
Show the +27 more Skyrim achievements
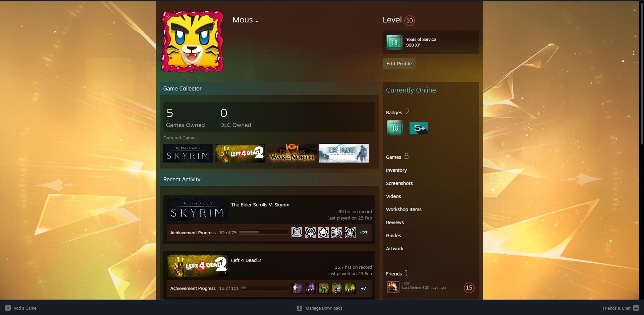tap(363, 233)
